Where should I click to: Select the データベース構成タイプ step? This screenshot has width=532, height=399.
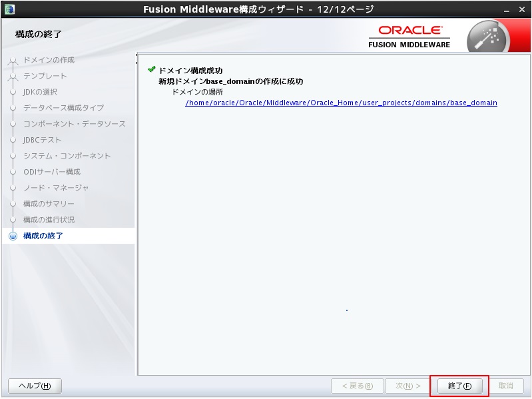(x=63, y=108)
